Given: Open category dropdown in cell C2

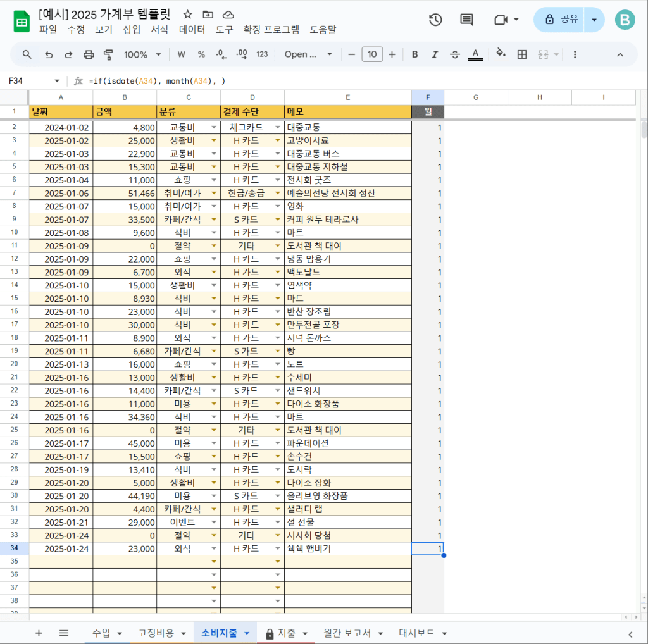Looking at the screenshot, I should pyautogui.click(x=213, y=127).
